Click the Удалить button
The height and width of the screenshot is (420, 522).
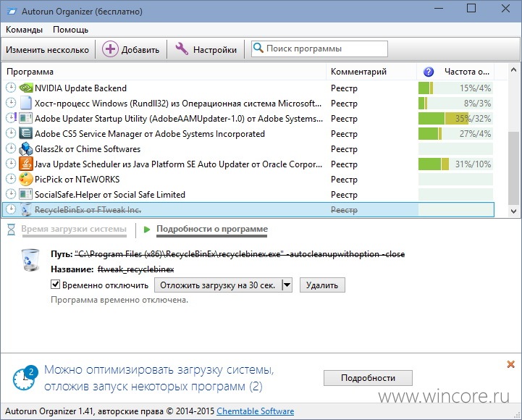coord(322,285)
